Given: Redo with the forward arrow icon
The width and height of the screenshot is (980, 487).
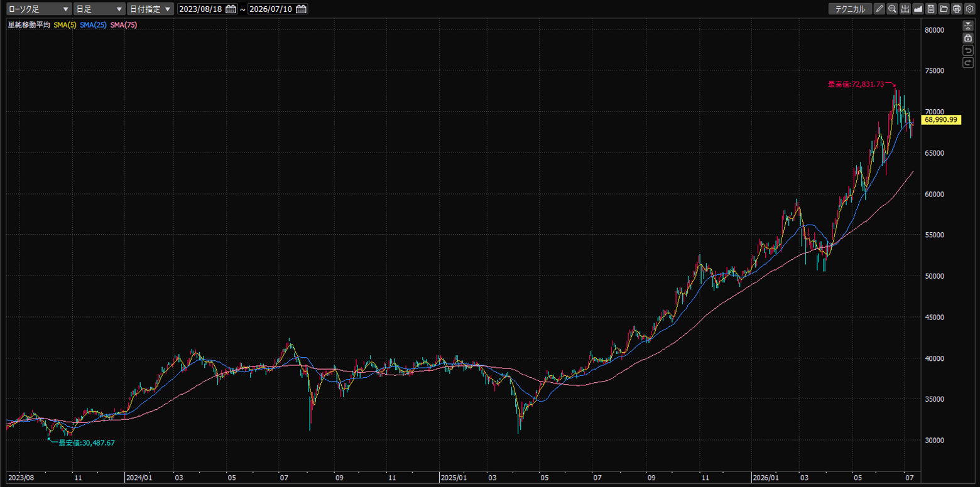Looking at the screenshot, I should [968, 63].
